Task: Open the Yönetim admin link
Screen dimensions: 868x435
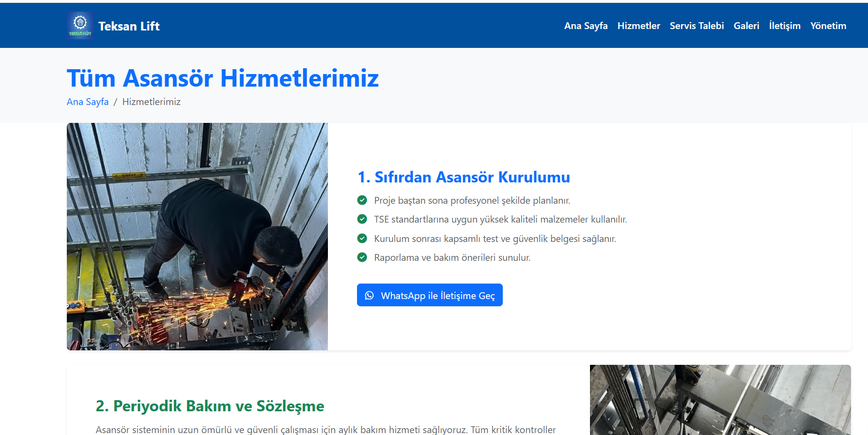Action: [828, 26]
